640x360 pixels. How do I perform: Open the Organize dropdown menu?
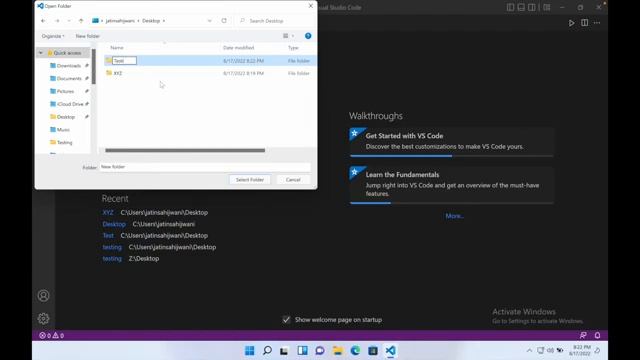(53, 36)
